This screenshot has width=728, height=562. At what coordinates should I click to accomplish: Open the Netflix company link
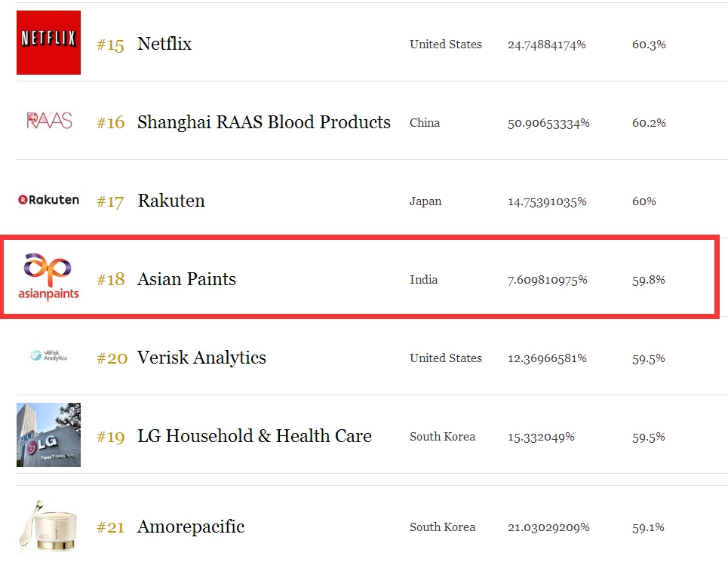click(164, 44)
